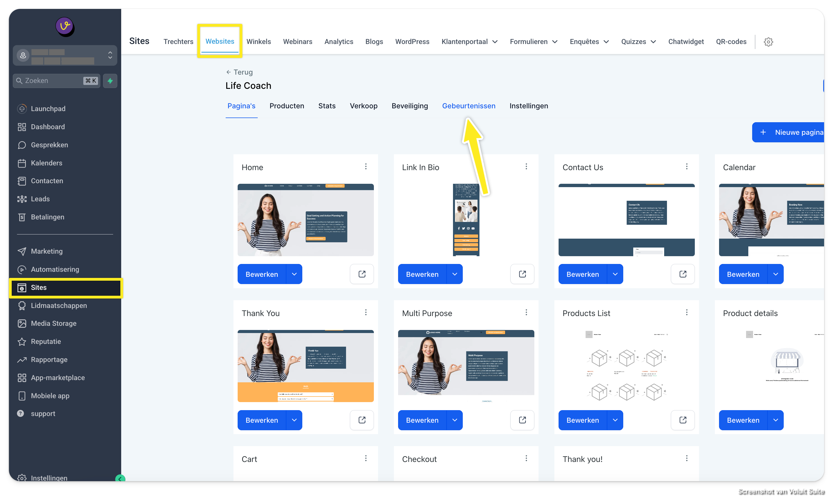Expand the Contact Us Bewerken arrow

click(x=615, y=274)
